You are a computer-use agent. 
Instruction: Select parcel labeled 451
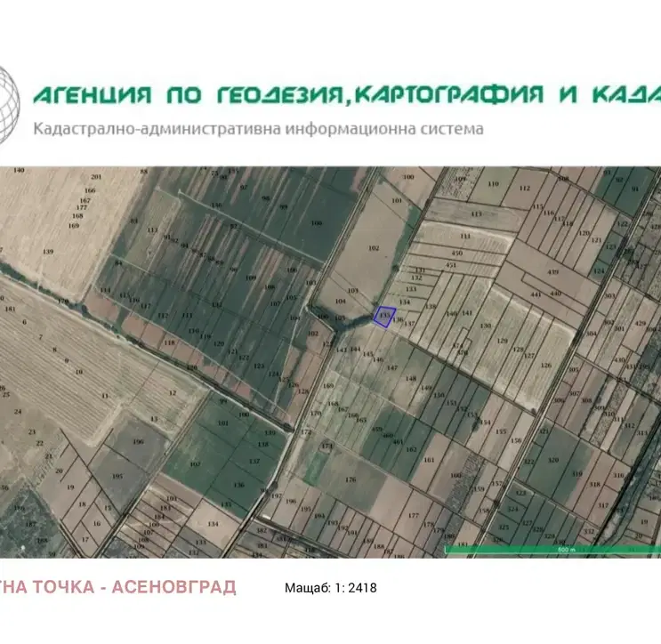point(451,265)
